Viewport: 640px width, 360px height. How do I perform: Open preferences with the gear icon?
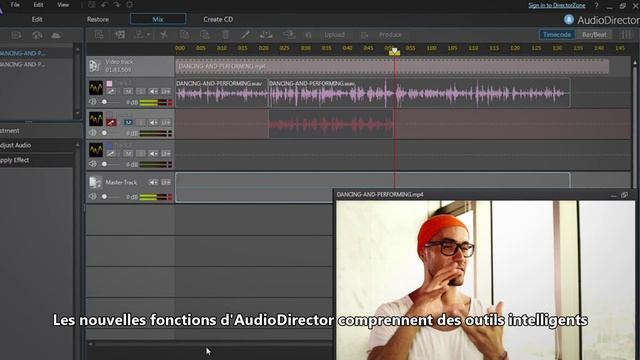pyautogui.click(x=129, y=5)
